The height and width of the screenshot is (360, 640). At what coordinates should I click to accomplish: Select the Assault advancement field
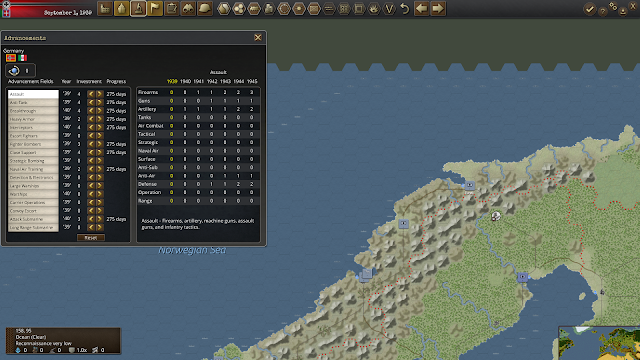(33, 94)
